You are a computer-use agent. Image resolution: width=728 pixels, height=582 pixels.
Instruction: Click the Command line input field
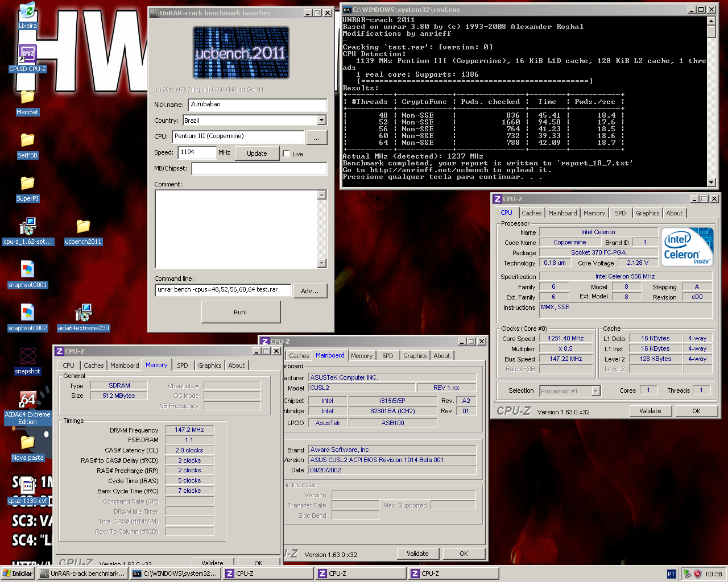pos(223,290)
